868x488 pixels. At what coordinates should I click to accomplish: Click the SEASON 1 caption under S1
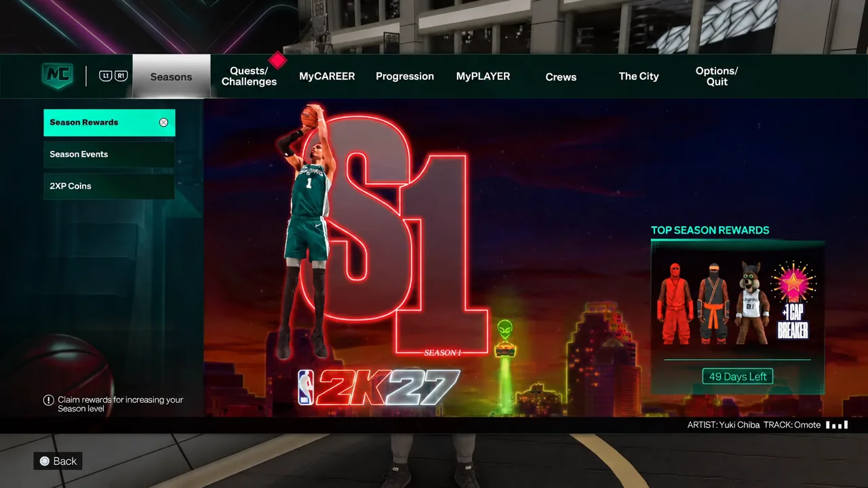pos(442,352)
